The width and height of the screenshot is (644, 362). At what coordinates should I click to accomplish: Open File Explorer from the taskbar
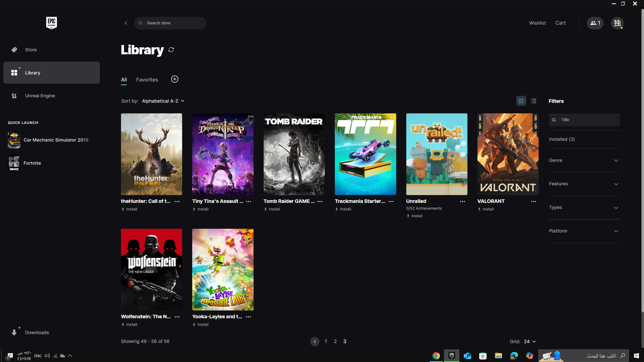pos(498,356)
